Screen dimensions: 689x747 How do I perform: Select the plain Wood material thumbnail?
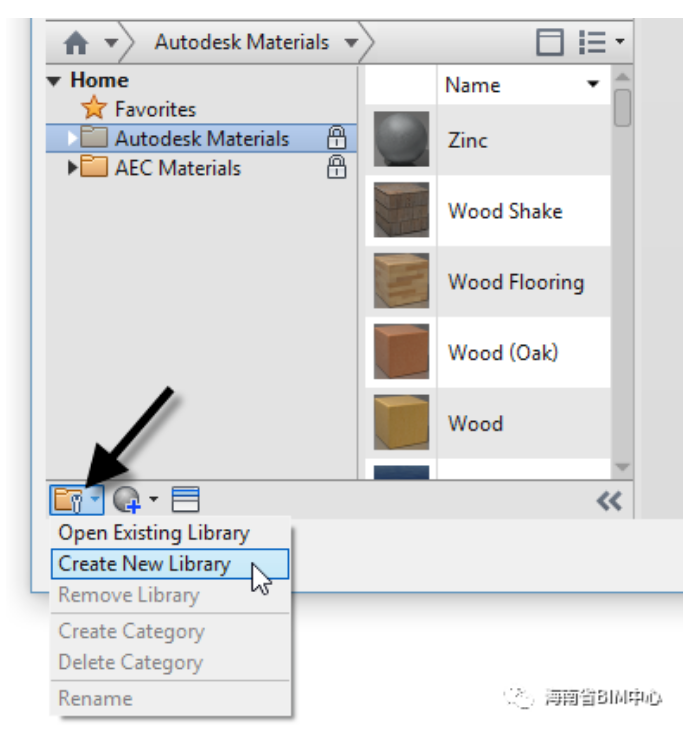(x=401, y=422)
